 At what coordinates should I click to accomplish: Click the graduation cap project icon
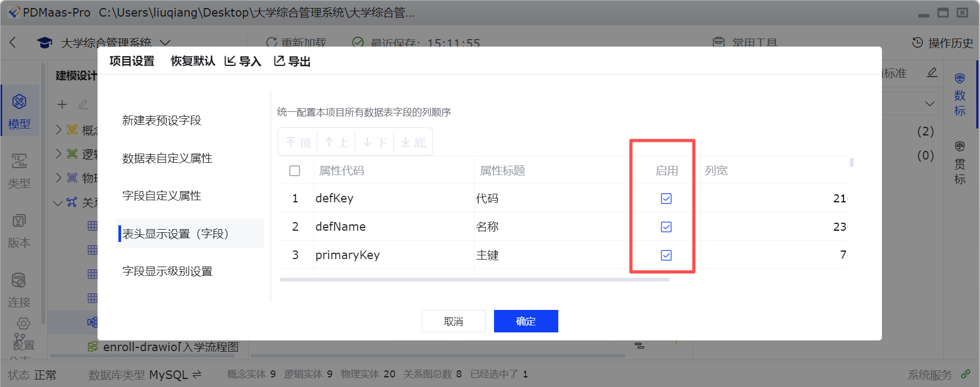[x=44, y=43]
